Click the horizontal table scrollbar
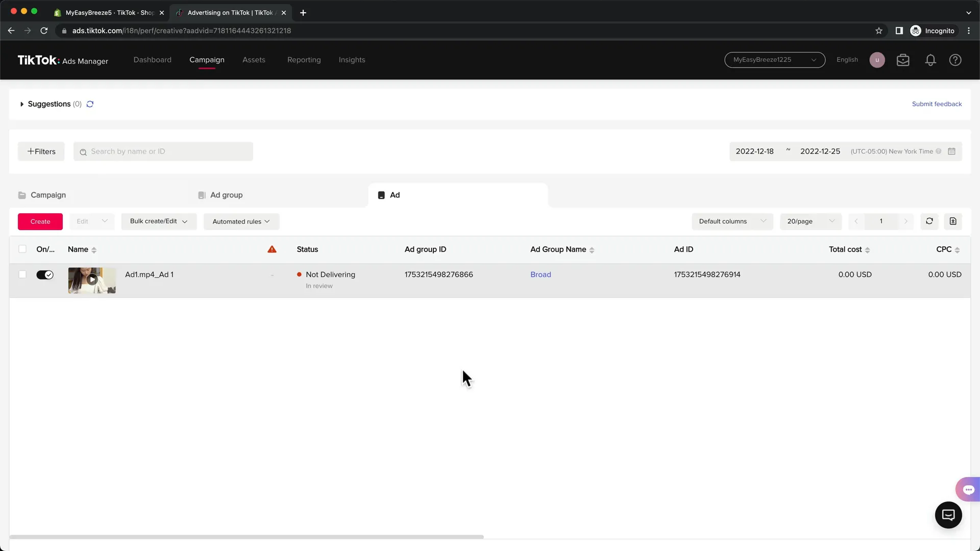The image size is (980, 551). pos(247,537)
